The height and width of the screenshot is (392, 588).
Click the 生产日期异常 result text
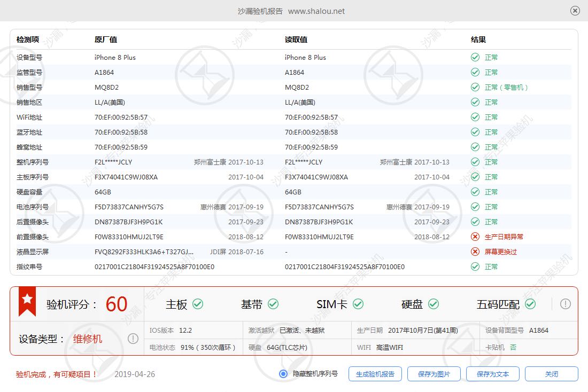click(x=504, y=237)
